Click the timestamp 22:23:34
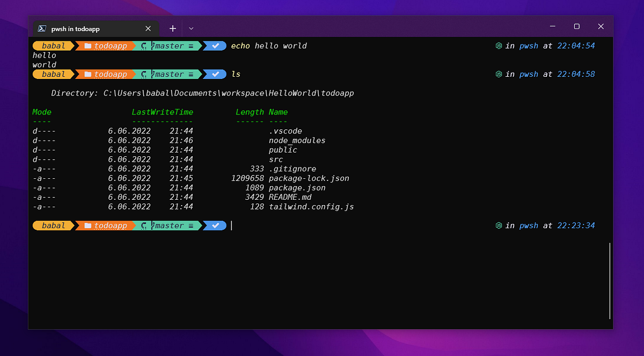 (x=576, y=226)
